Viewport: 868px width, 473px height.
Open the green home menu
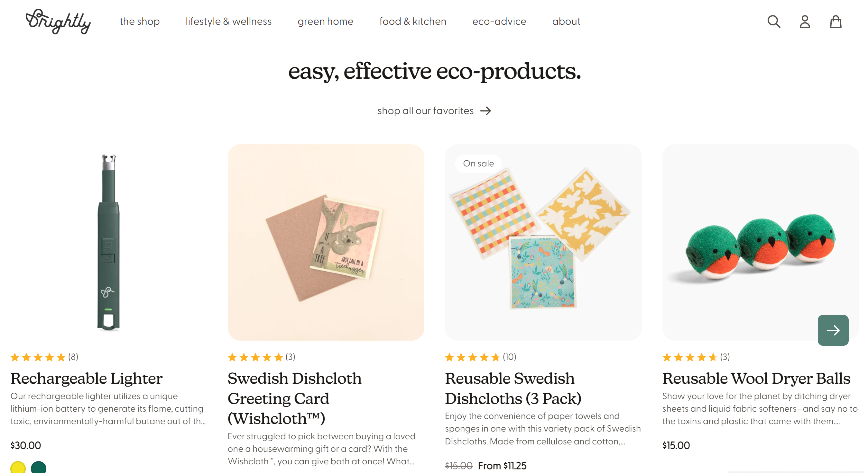(325, 22)
